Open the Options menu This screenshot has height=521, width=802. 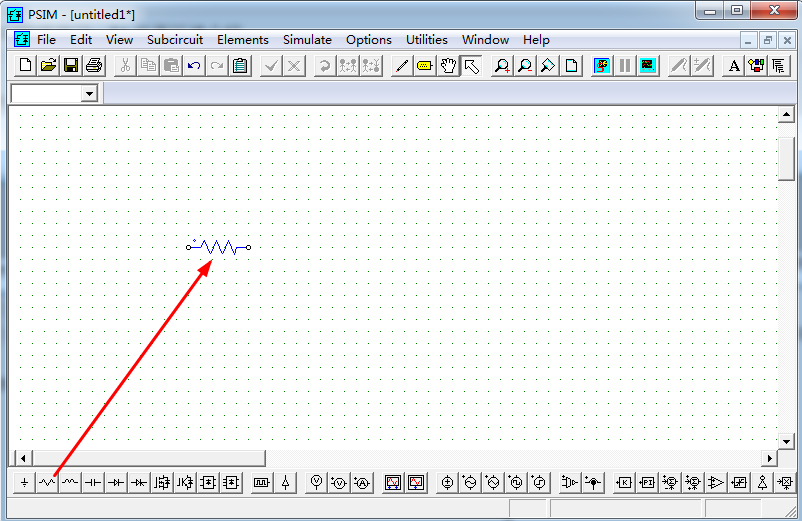point(368,40)
